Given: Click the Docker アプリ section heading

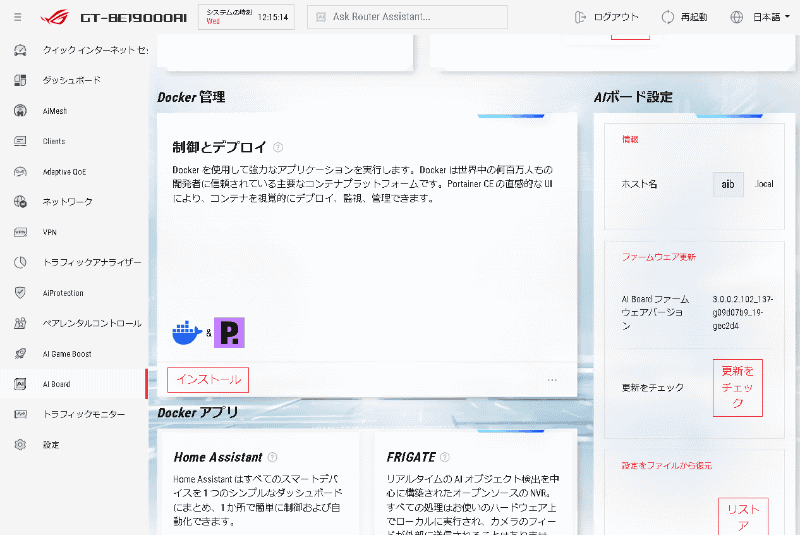Looking at the screenshot, I should pyautogui.click(x=197, y=412).
